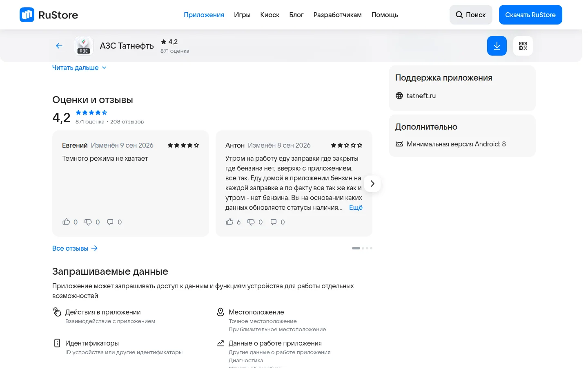Viewport: 588px width, 368px height.
Task: Open Поиск search button
Action: [x=471, y=15]
